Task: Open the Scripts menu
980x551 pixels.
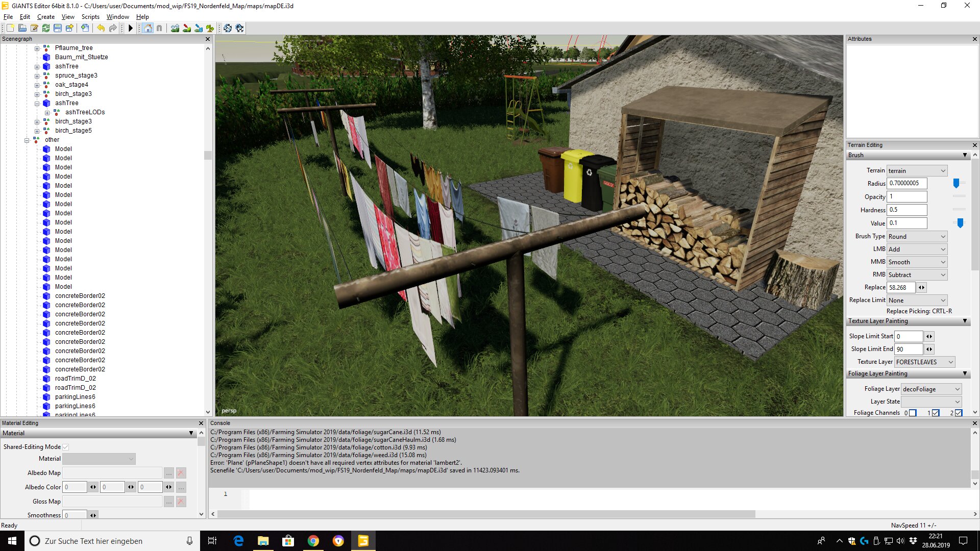Action: point(90,17)
